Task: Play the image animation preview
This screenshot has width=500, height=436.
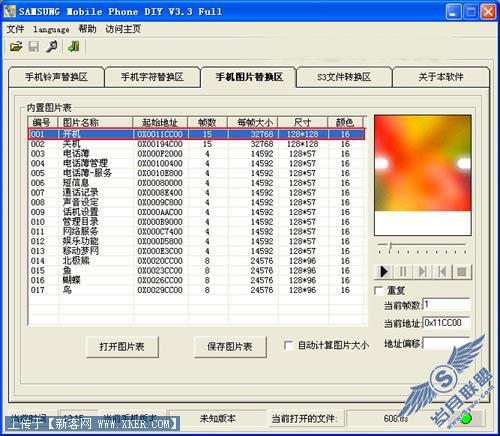Action: pos(384,271)
